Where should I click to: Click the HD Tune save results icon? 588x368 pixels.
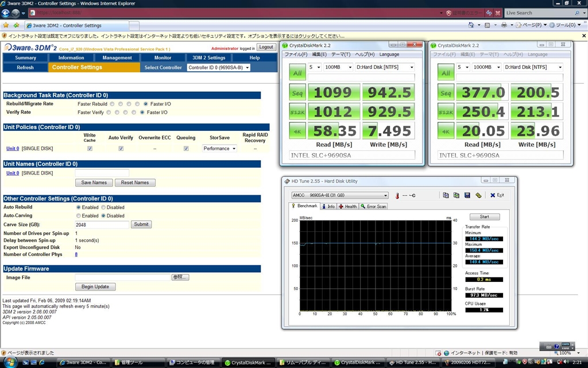click(467, 195)
